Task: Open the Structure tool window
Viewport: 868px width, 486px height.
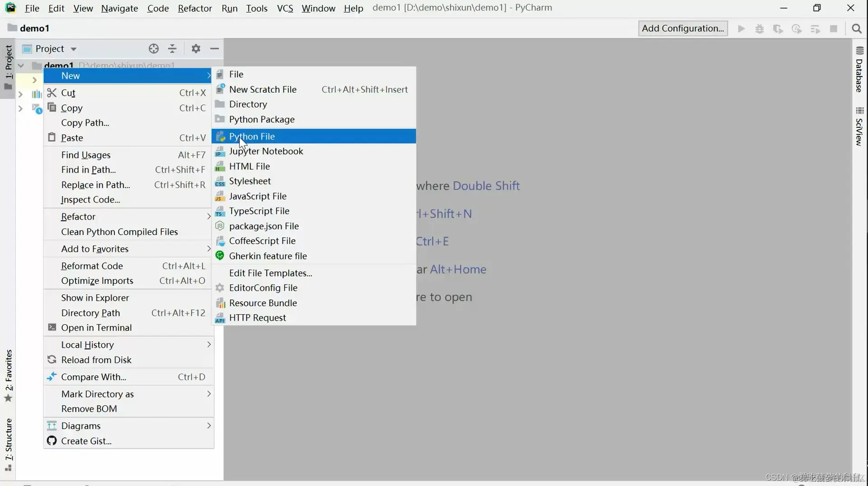Action: (9, 445)
